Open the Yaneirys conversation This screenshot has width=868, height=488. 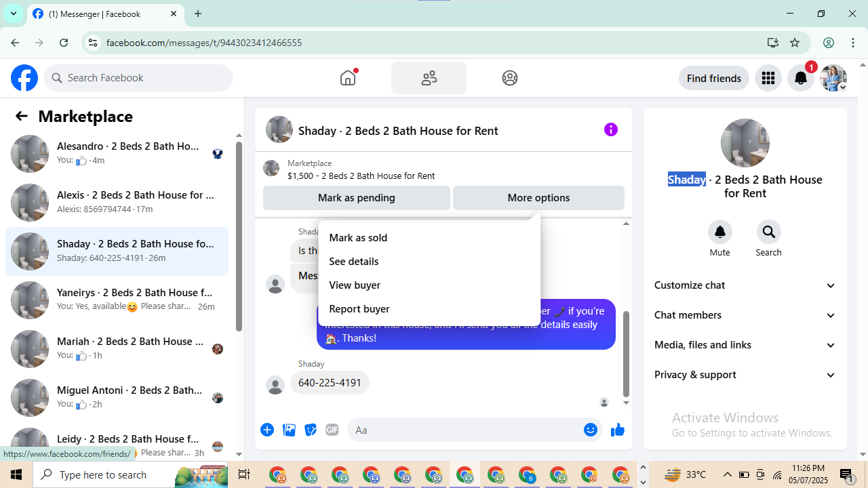(117, 300)
